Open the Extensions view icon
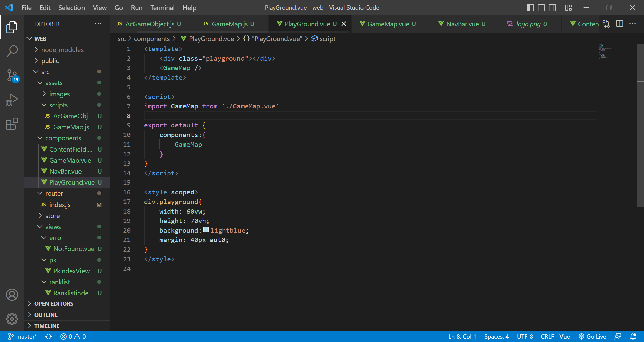The height and width of the screenshot is (342, 644). (x=12, y=124)
